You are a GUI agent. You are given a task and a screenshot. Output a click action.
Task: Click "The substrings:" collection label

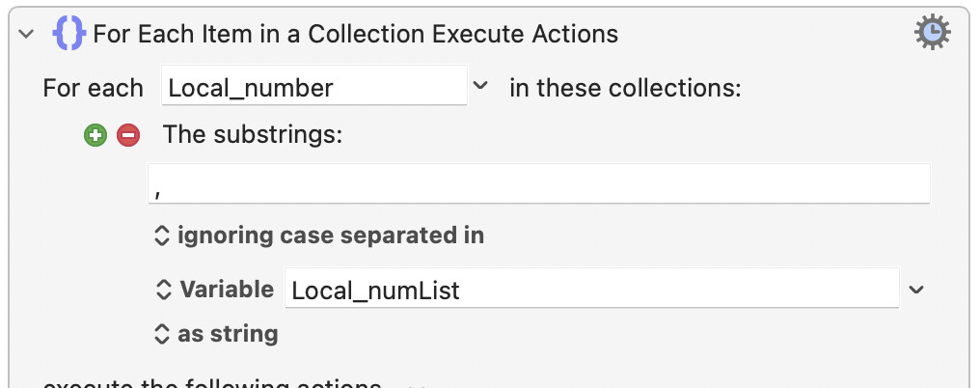coord(253,134)
